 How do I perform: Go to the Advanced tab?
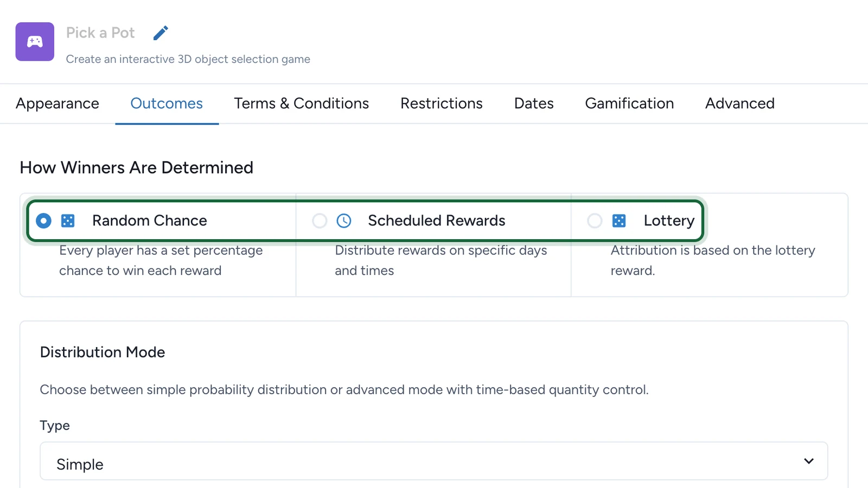click(740, 104)
